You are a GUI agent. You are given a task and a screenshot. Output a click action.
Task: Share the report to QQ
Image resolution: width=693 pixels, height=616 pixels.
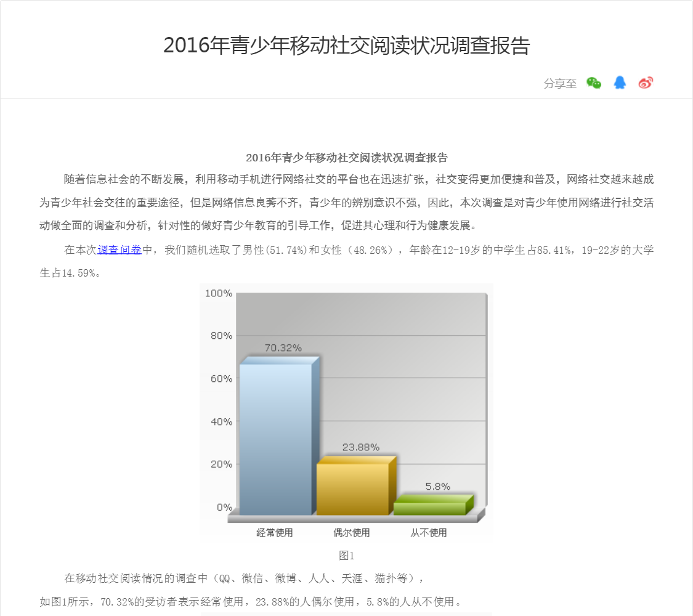620,83
